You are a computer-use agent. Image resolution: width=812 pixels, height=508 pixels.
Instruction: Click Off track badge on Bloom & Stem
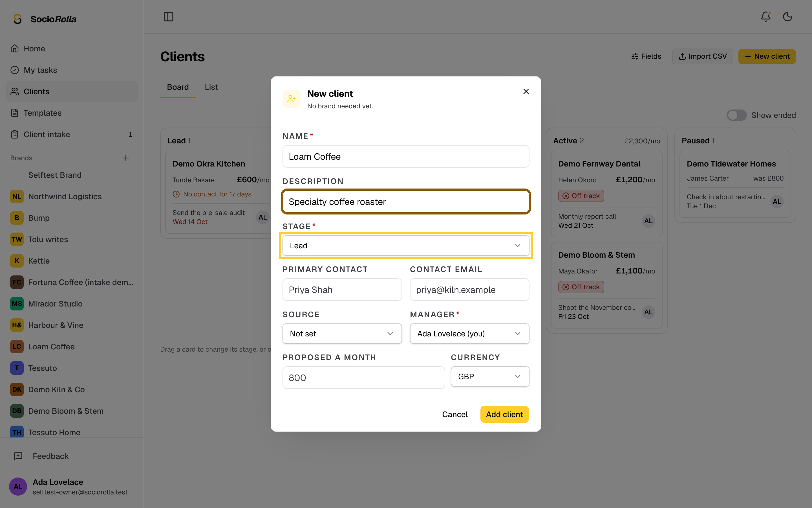click(x=581, y=287)
